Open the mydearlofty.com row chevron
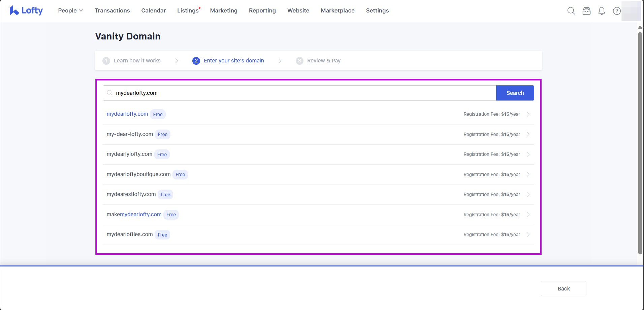This screenshot has height=310, width=644. (528, 114)
